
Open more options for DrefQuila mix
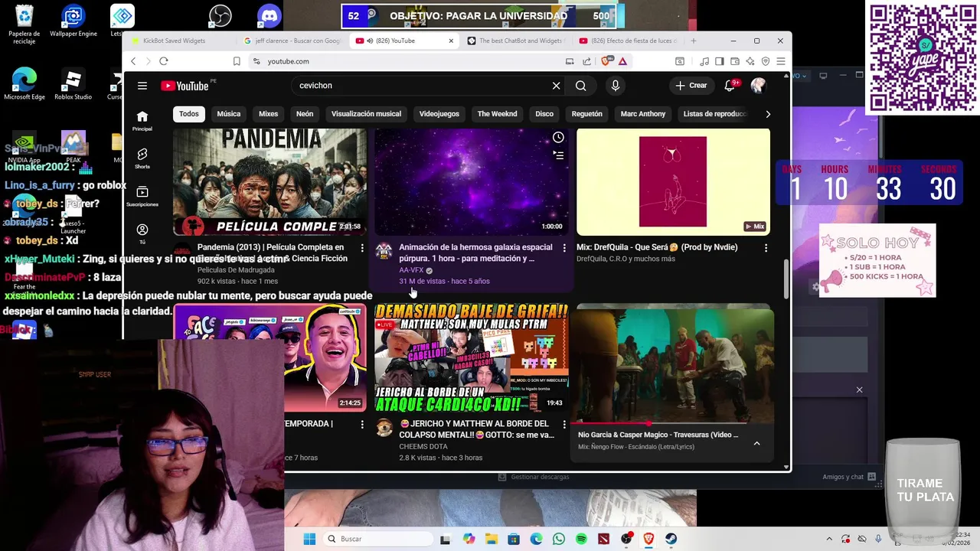click(766, 248)
